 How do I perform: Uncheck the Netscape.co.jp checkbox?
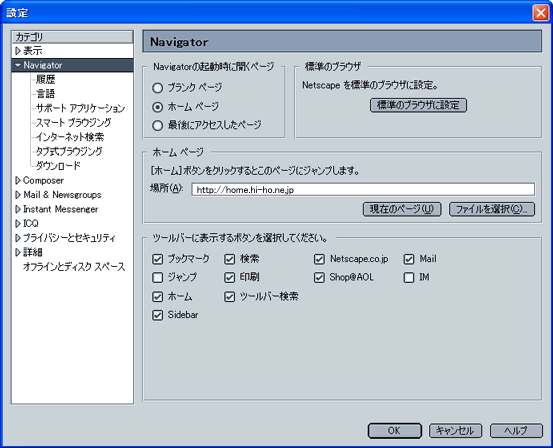(x=319, y=259)
